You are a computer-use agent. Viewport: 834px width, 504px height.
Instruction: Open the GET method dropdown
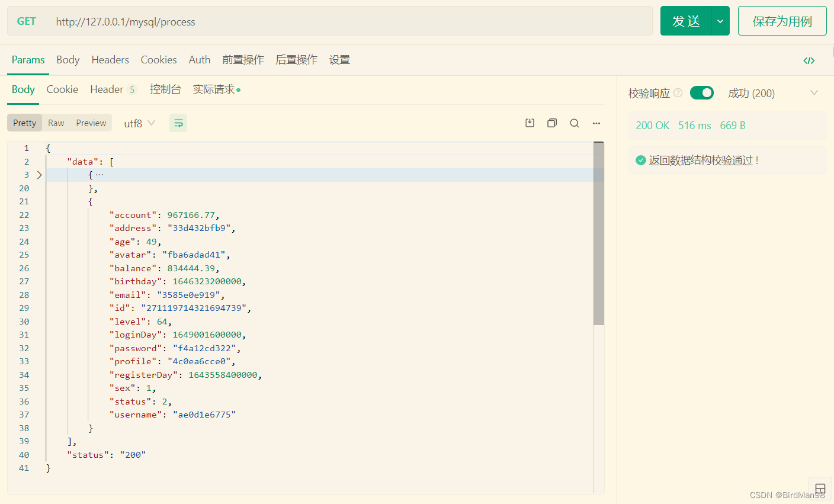26,21
